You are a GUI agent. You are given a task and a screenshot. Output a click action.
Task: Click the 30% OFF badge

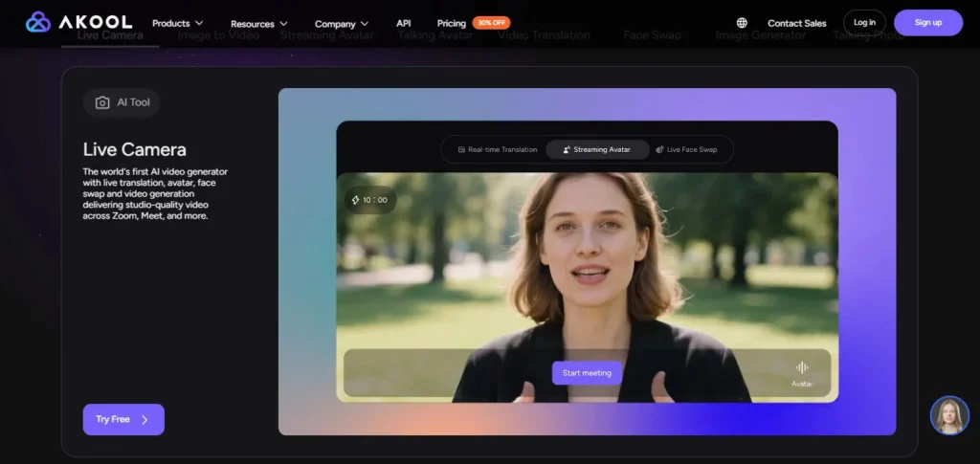(x=491, y=23)
